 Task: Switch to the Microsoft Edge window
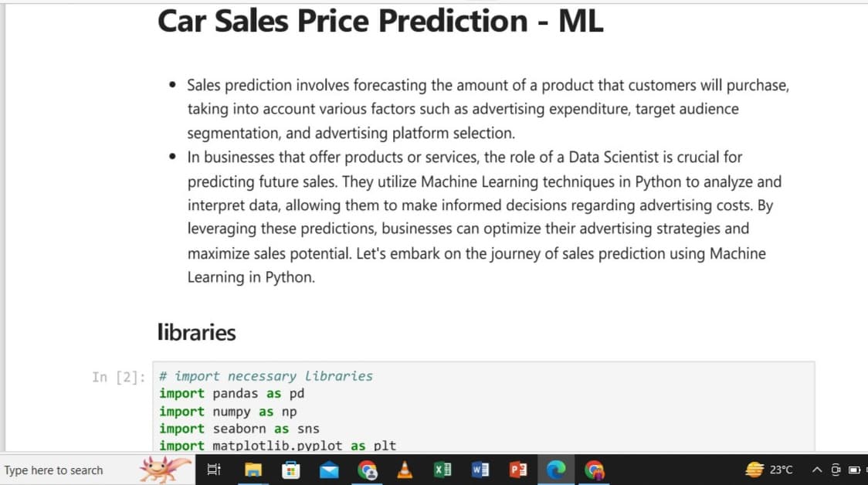click(556, 470)
